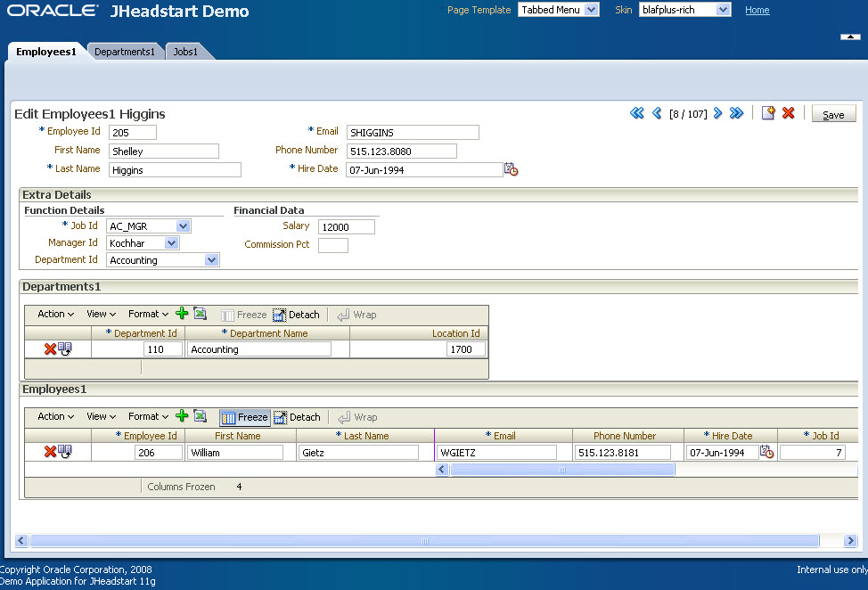Open the Hire Date calendar picker in top form
Image resolution: width=868 pixels, height=590 pixels.
(511, 169)
